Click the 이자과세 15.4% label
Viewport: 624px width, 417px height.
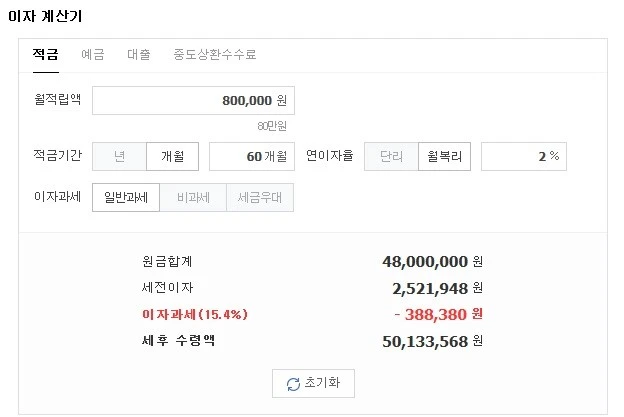tap(195, 314)
